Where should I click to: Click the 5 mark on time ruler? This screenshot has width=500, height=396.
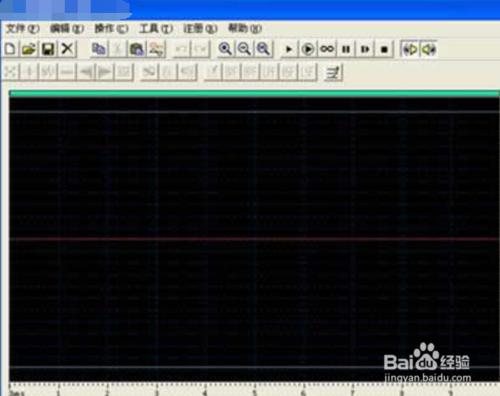(254, 393)
